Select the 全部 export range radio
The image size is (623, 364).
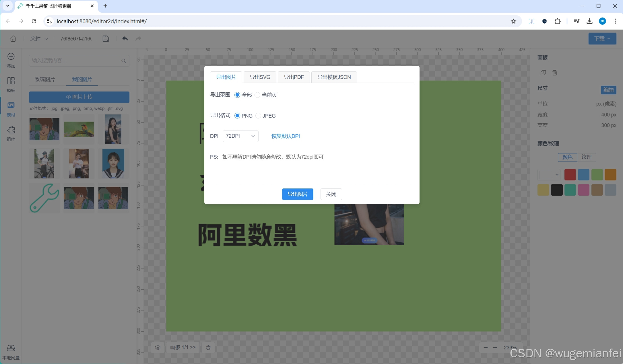(x=237, y=95)
